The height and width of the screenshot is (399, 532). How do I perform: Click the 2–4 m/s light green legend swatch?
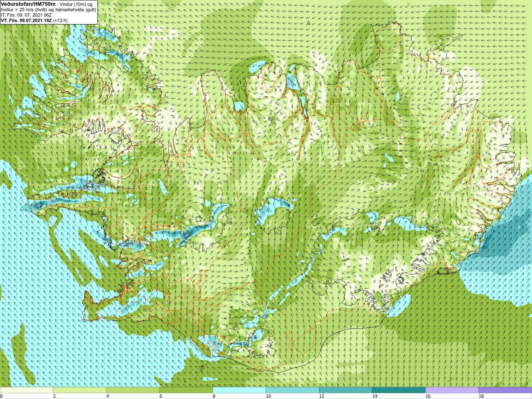pos(80,390)
